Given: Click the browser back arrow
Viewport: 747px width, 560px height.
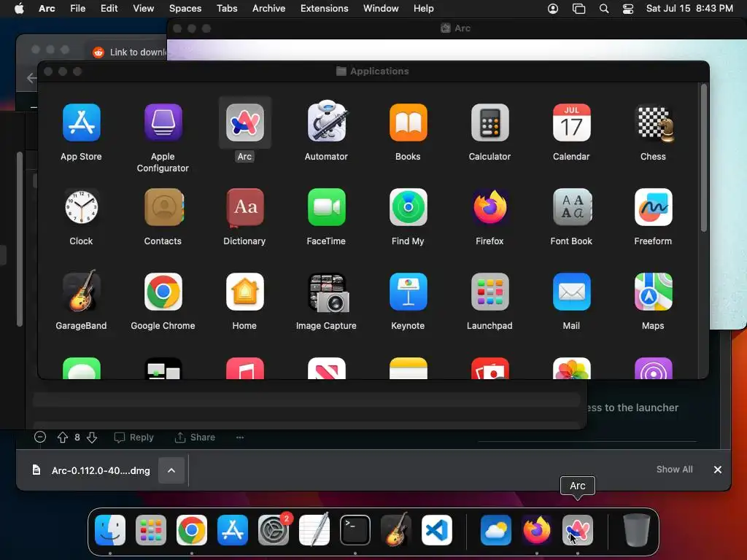Looking at the screenshot, I should 31,77.
